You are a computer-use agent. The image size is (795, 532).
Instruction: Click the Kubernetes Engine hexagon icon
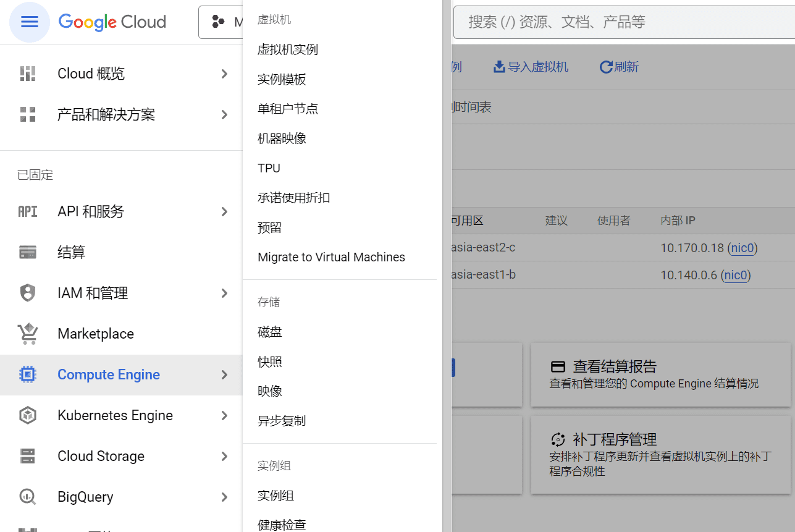tap(27, 415)
